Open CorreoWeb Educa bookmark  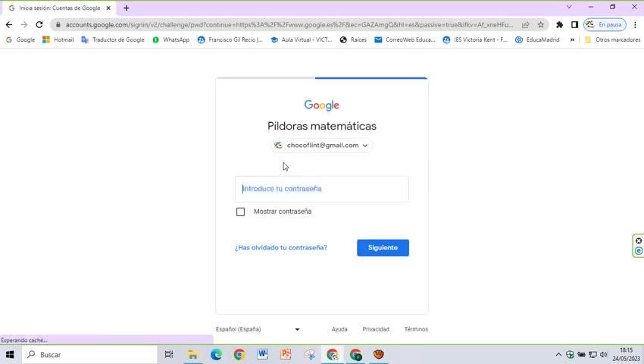pyautogui.click(x=405, y=39)
